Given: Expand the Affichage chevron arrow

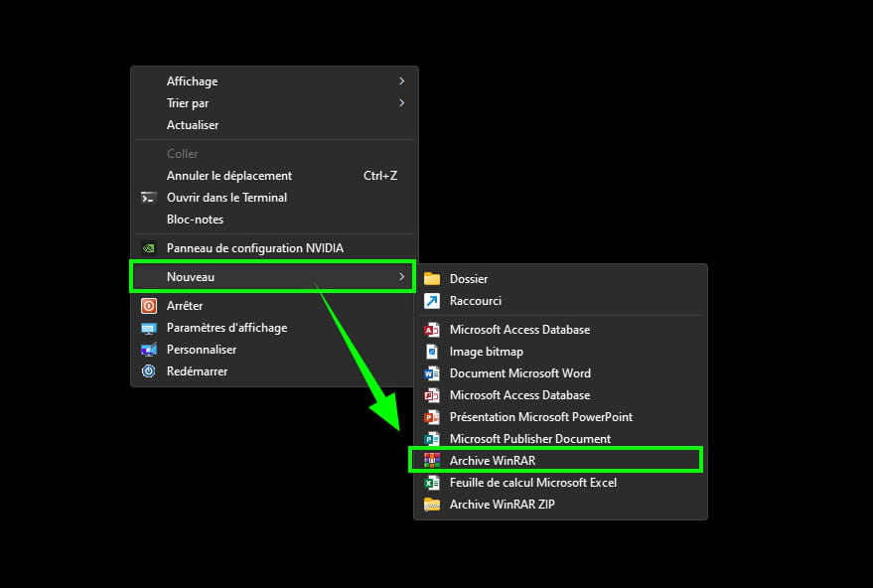Looking at the screenshot, I should pos(401,81).
